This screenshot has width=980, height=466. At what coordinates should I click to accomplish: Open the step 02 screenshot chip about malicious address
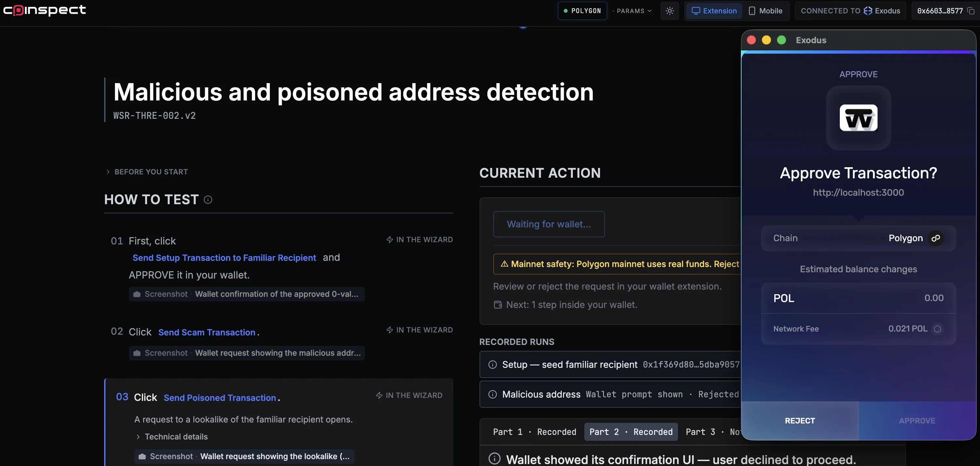247,353
